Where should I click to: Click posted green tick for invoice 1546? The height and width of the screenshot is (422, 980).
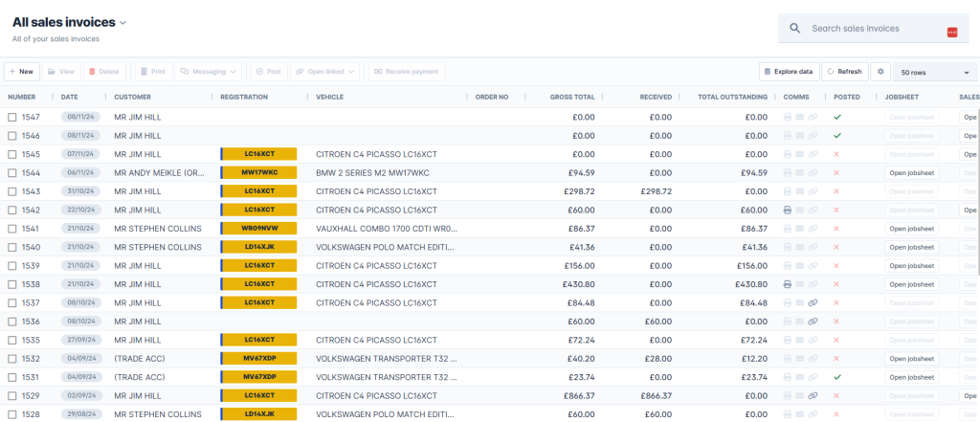(837, 136)
